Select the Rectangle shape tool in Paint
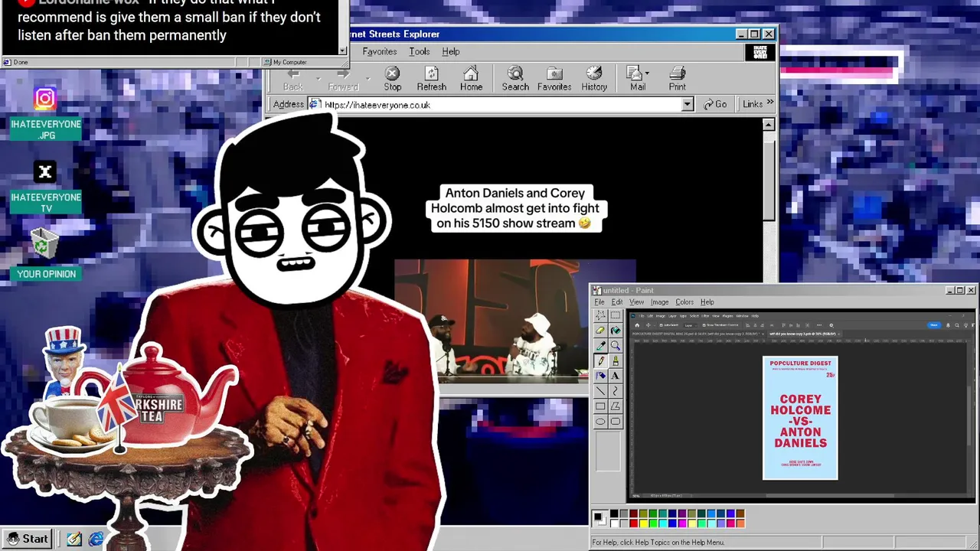This screenshot has width=980, height=551. [601, 406]
